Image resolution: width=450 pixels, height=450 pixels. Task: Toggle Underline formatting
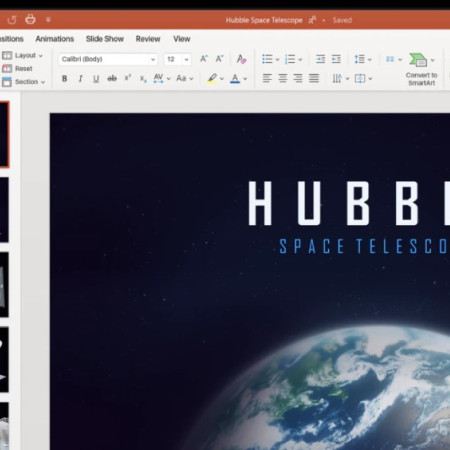coord(96,79)
